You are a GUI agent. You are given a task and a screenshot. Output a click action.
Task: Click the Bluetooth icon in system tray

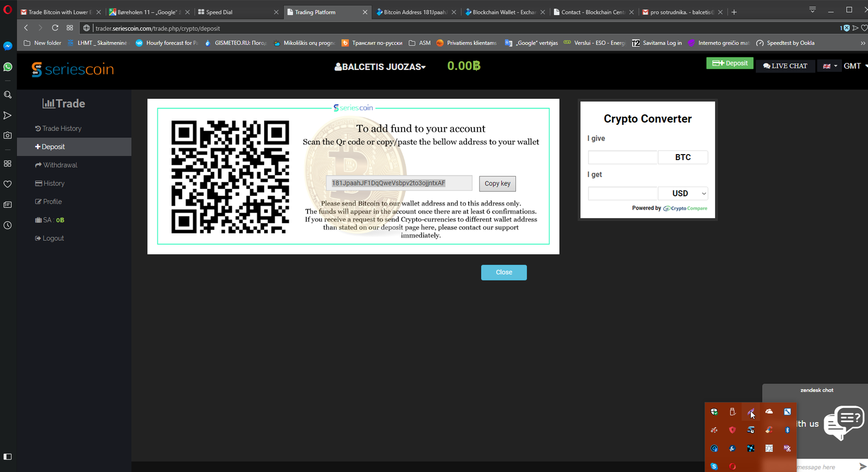coord(787,430)
